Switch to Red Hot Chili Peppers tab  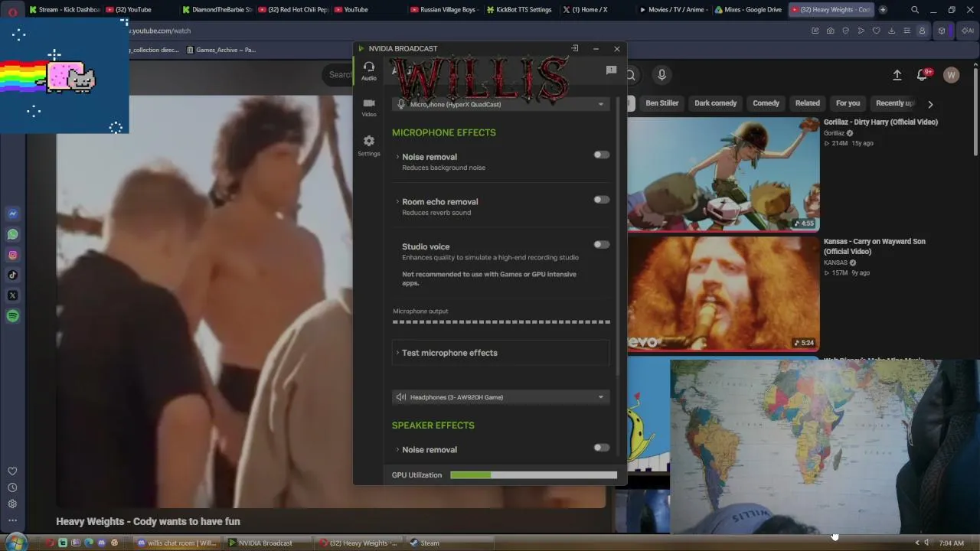(293, 10)
